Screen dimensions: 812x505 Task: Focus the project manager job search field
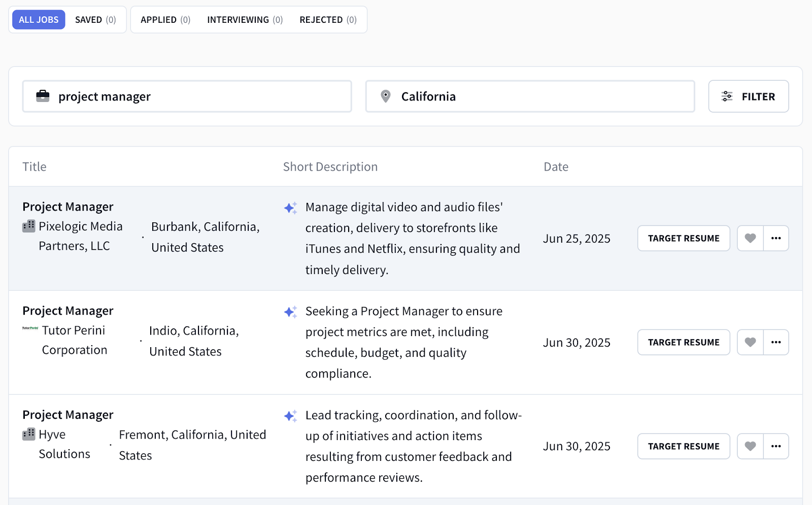187,96
